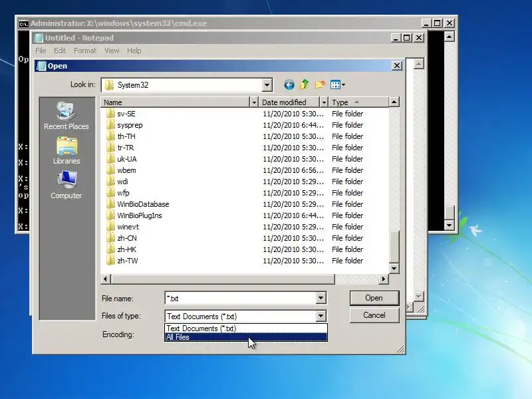Select the sysprep folder icon
The width and height of the screenshot is (532, 399).
coord(110,125)
